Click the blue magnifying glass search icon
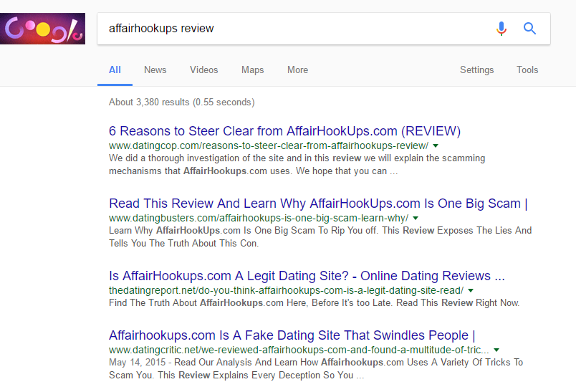This screenshot has width=576, height=392. [529, 28]
